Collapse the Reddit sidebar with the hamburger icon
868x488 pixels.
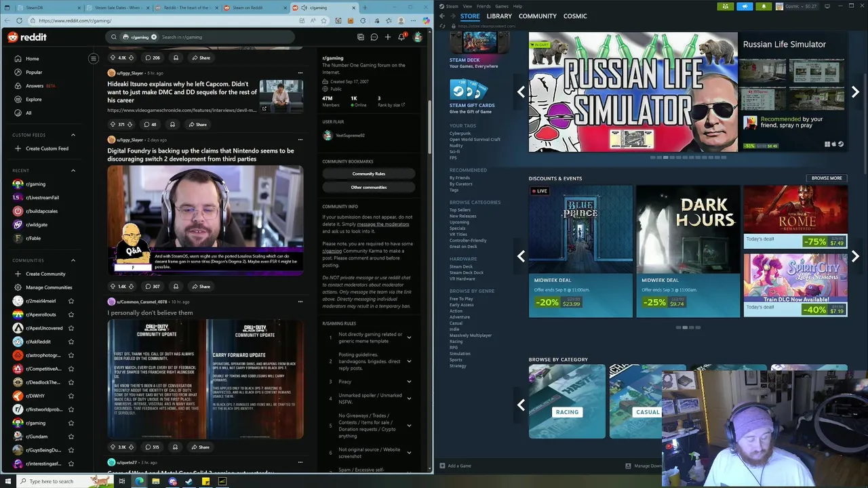[x=94, y=59]
